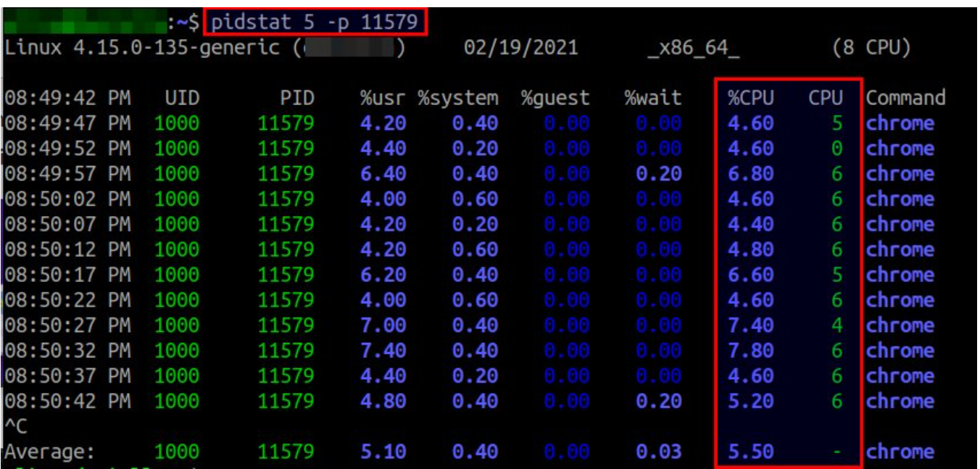Click the 08:49:47 PM timestamp
Image resolution: width=980 pixels, height=469 pixels.
pos(67,123)
